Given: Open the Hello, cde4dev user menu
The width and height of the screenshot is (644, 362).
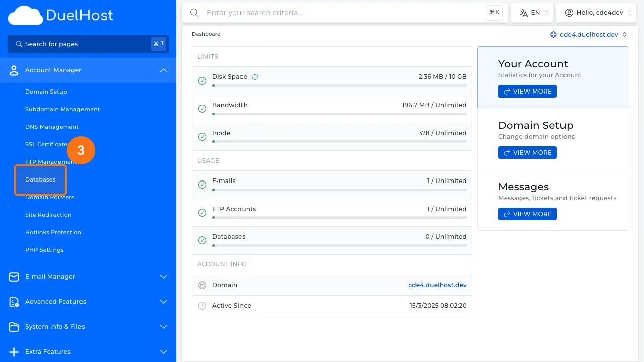Looking at the screenshot, I should 596,13.
